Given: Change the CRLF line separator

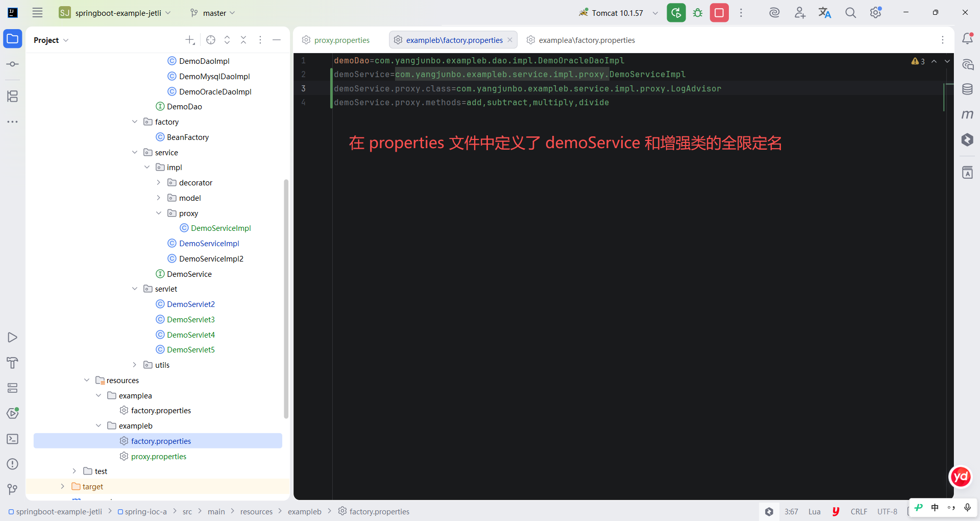Looking at the screenshot, I should click(859, 511).
